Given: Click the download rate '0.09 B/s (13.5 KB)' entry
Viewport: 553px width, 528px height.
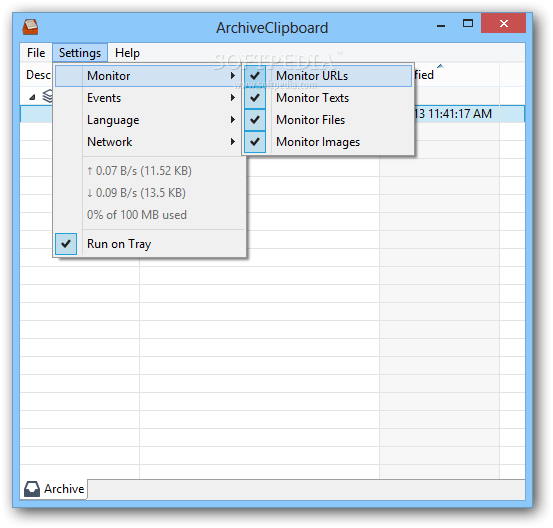Looking at the screenshot, I should (136, 193).
